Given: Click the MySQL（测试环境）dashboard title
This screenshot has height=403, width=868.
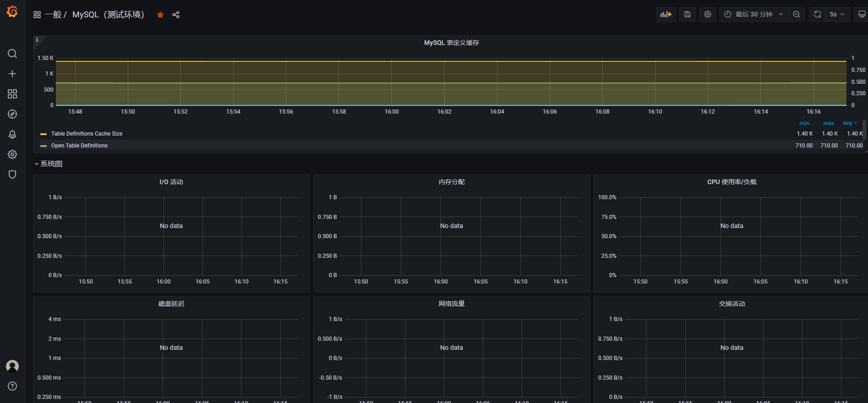Looking at the screenshot, I should coord(108,15).
